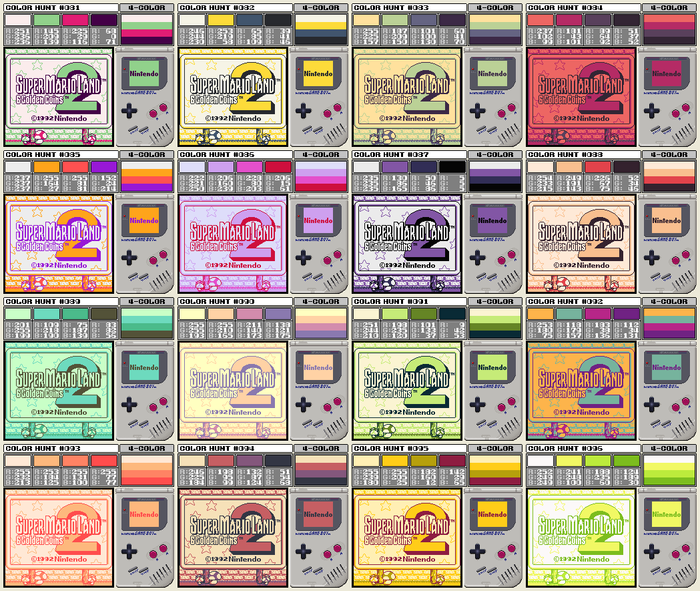Select the coral swatch in Color Hunt #084
700x591 pixels.
[540, 20]
